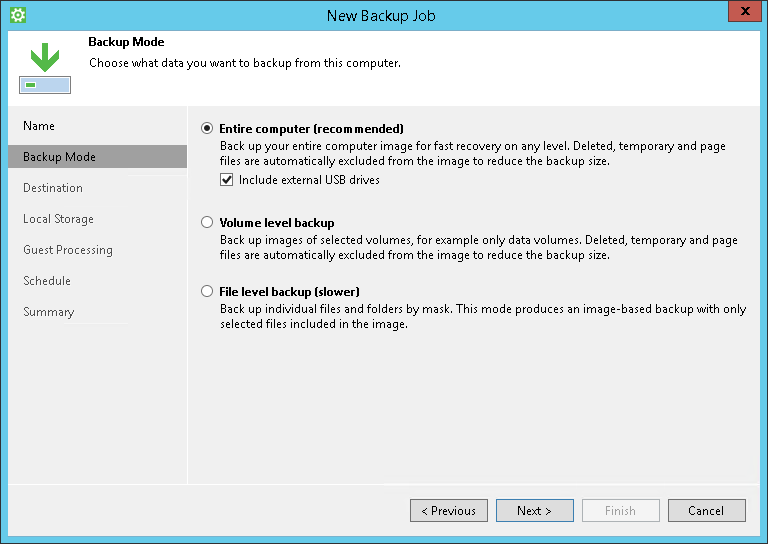Click the New Backup Job title bar
The image size is (768, 544).
(380, 15)
